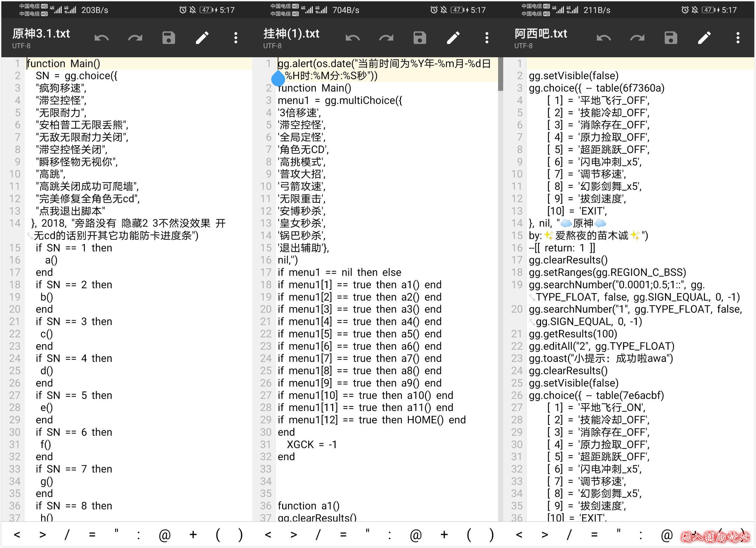Click the scrollbar thumb in 挂神(1).txt editor
756x548 pixels.
500,74
